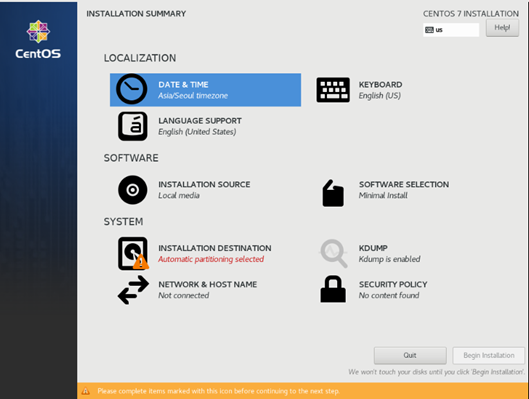Open the Kdump magnifier icon

click(x=333, y=253)
